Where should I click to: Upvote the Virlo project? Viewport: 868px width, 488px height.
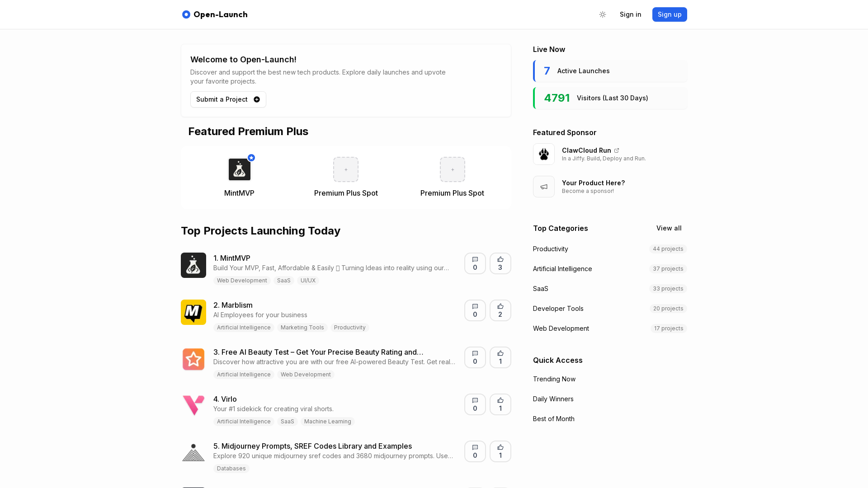[500, 404]
